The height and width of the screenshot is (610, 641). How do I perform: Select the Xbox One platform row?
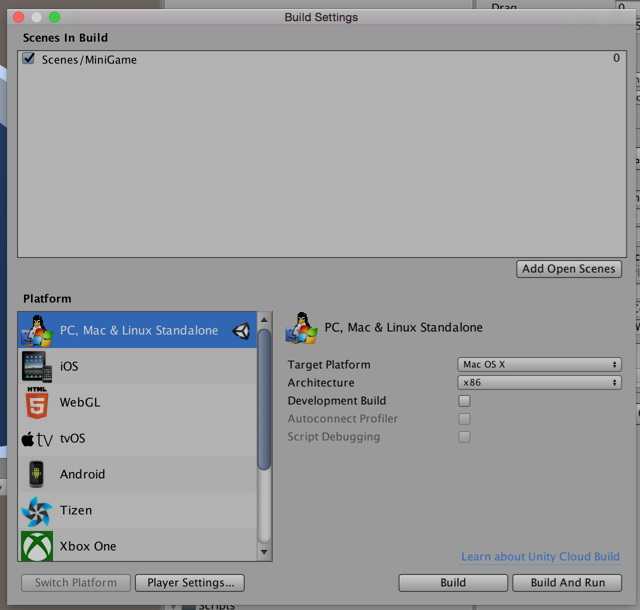pos(137,545)
